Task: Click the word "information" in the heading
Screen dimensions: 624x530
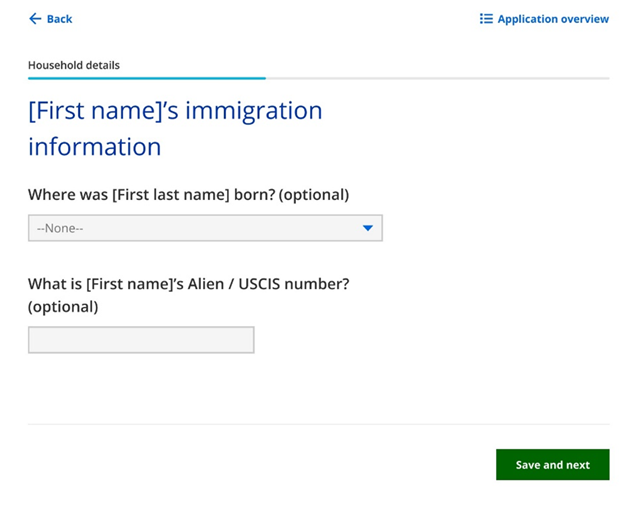Action: tap(94, 146)
